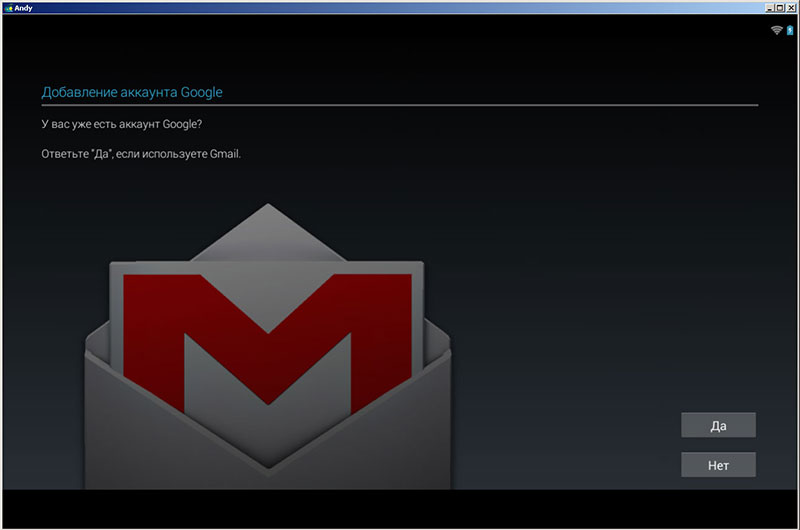The image size is (800, 530).
Task: Click the hint Ответьте "Да", если используете Gmail
Action: point(141,154)
